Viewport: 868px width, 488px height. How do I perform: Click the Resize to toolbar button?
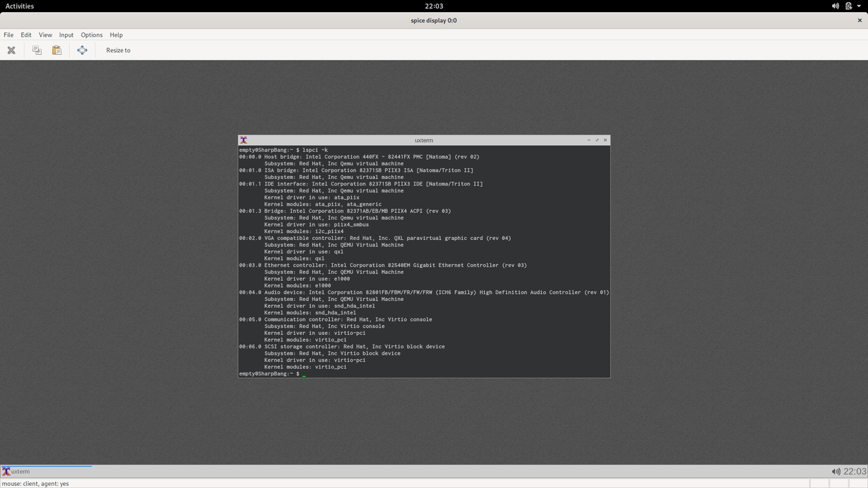coord(118,50)
